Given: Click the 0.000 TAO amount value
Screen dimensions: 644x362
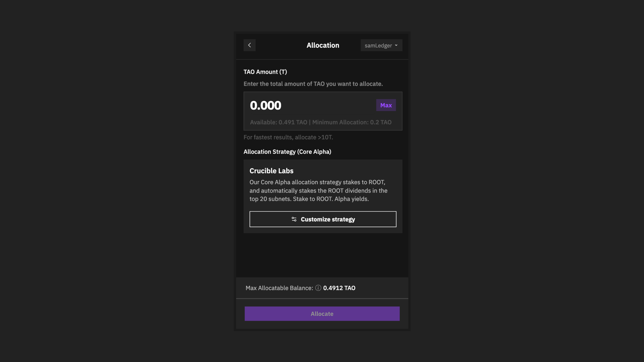Looking at the screenshot, I should [x=266, y=105].
